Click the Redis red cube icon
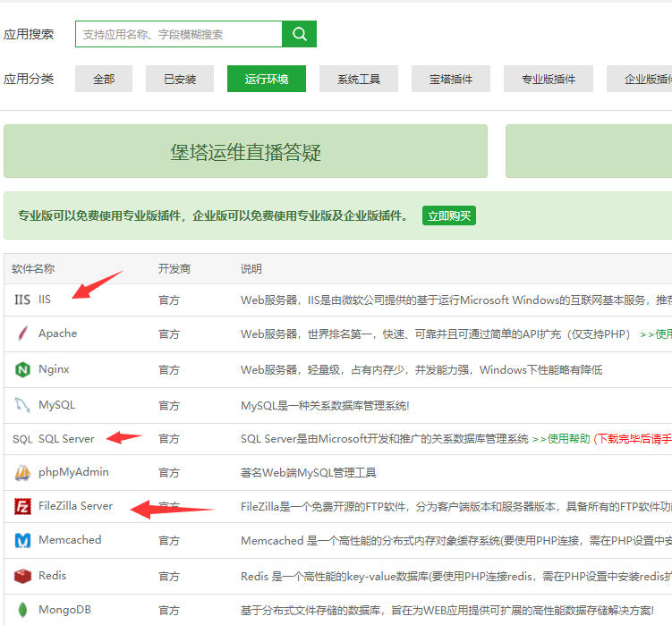The width and height of the screenshot is (672, 625). point(22,576)
